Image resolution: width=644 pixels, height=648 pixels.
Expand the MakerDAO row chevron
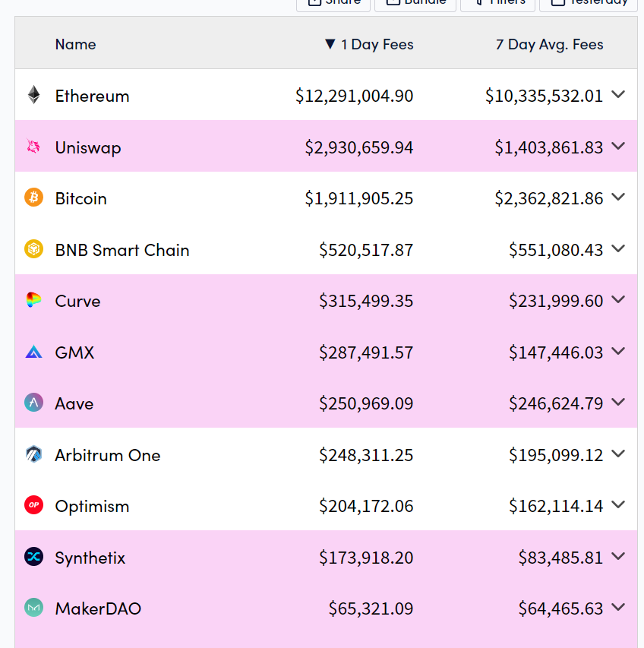618,607
